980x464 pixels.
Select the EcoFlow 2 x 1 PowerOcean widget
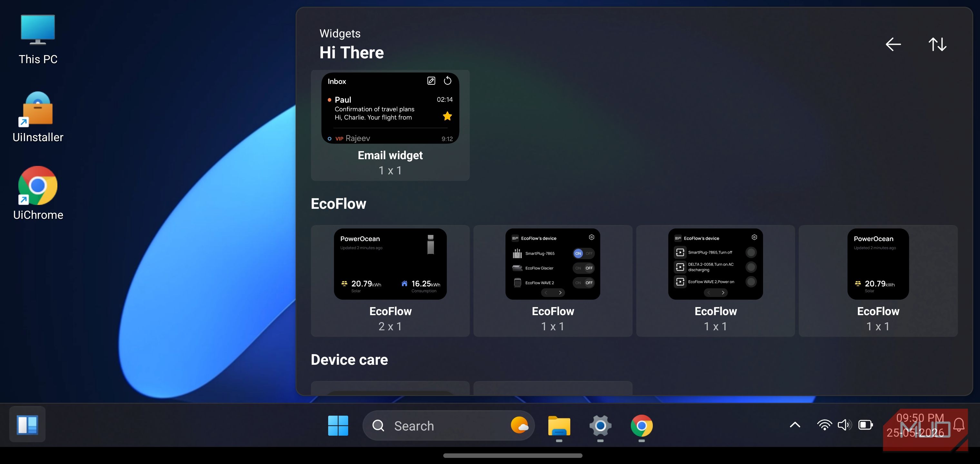click(390, 281)
